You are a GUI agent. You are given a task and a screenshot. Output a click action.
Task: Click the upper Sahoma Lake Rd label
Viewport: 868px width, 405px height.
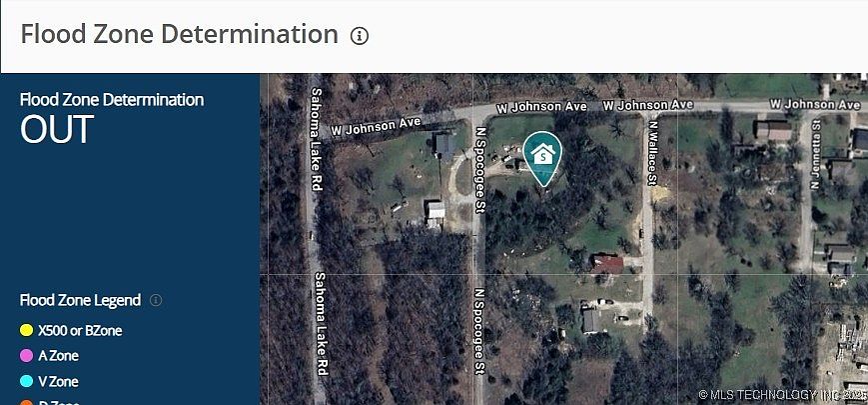coord(316,139)
